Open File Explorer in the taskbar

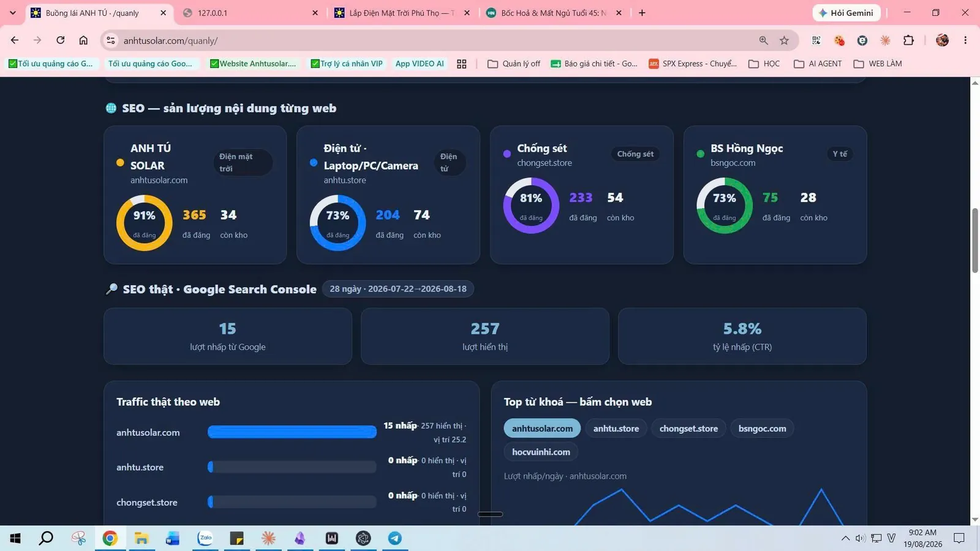141,538
